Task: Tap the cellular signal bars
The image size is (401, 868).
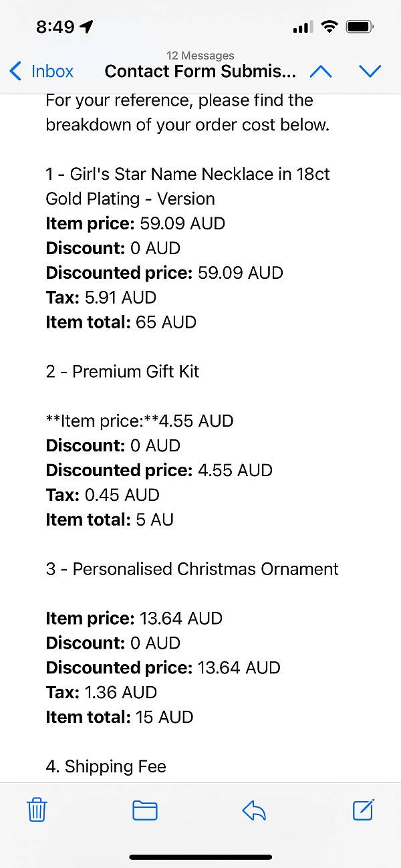Action: [x=303, y=27]
